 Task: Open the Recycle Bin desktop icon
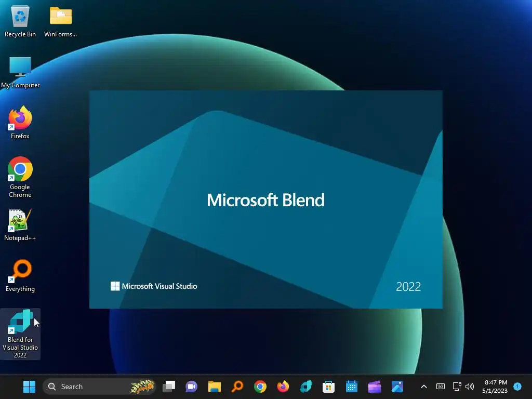click(x=20, y=21)
